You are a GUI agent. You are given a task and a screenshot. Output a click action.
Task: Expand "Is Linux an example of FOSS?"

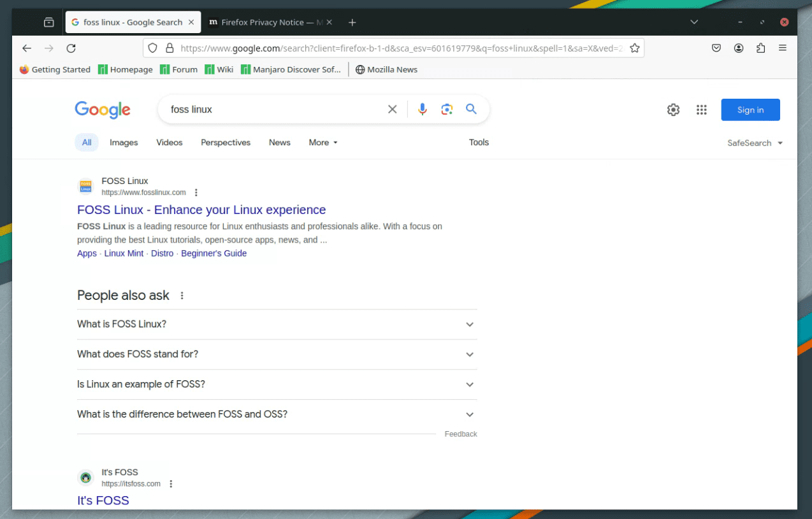[x=277, y=384]
